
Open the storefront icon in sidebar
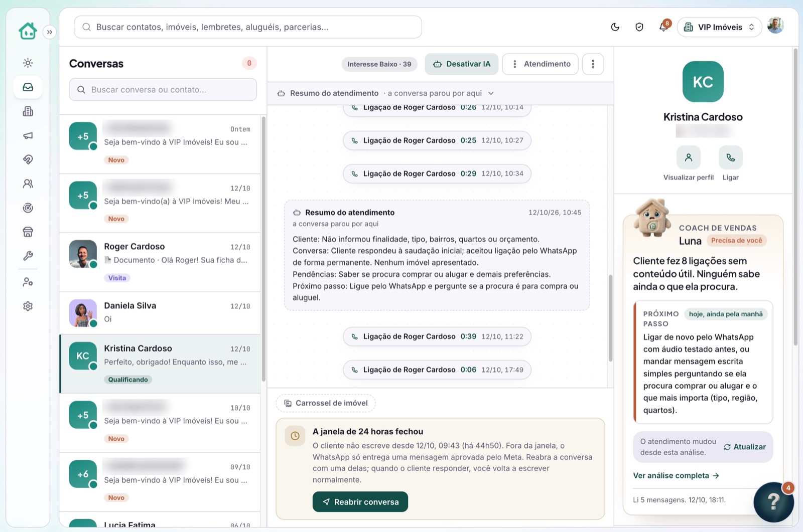tap(28, 232)
